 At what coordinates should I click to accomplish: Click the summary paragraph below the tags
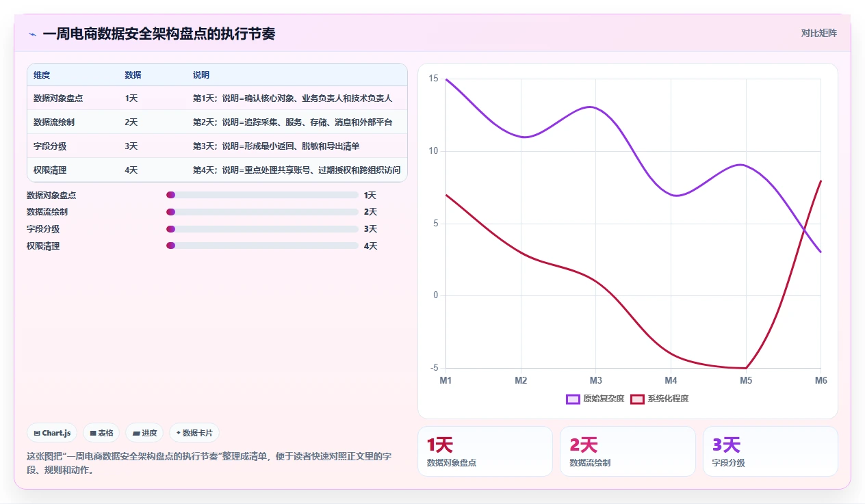(x=209, y=463)
